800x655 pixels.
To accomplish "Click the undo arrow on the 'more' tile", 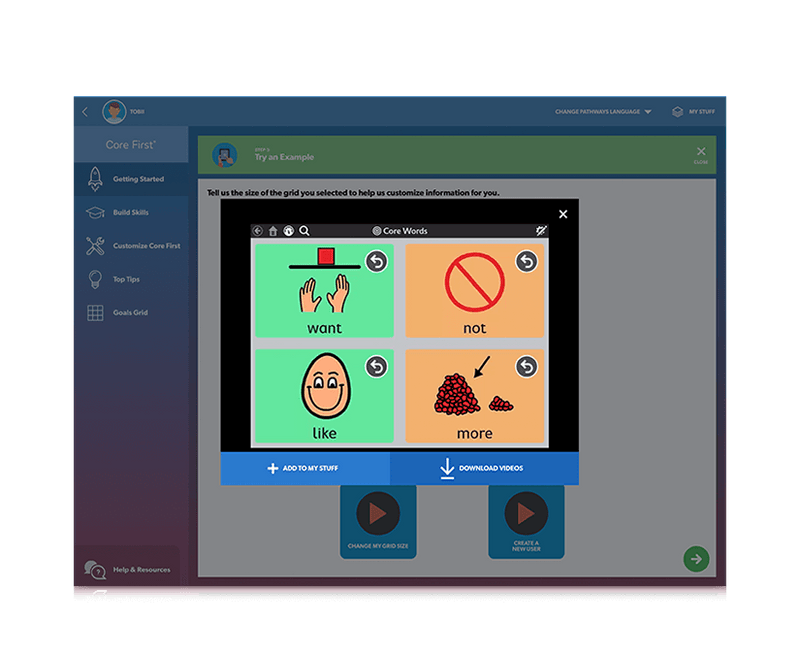I will (527, 367).
